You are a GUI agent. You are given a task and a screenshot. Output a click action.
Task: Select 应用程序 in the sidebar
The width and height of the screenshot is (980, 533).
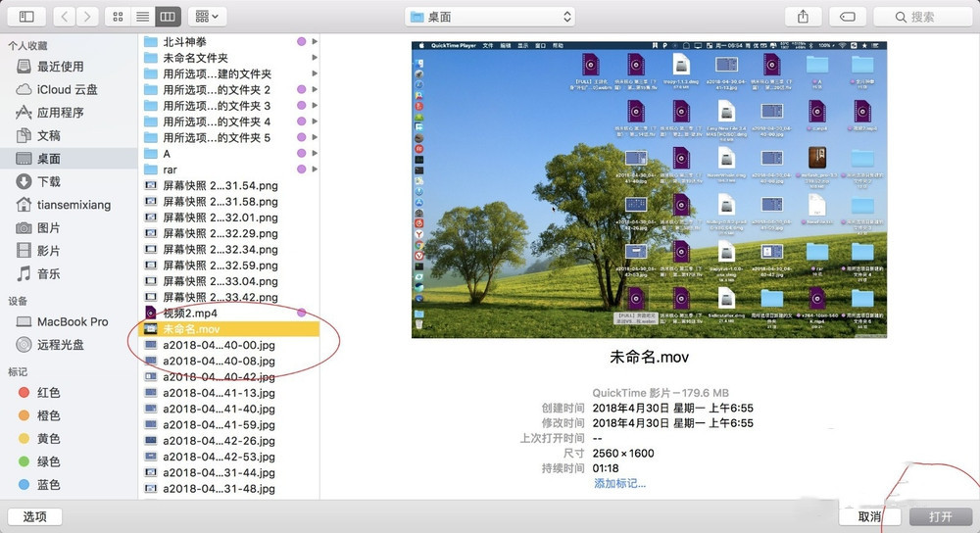(x=61, y=113)
